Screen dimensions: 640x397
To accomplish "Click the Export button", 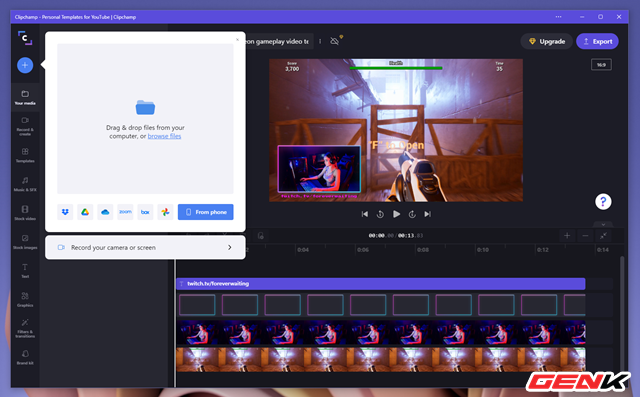I will [598, 41].
